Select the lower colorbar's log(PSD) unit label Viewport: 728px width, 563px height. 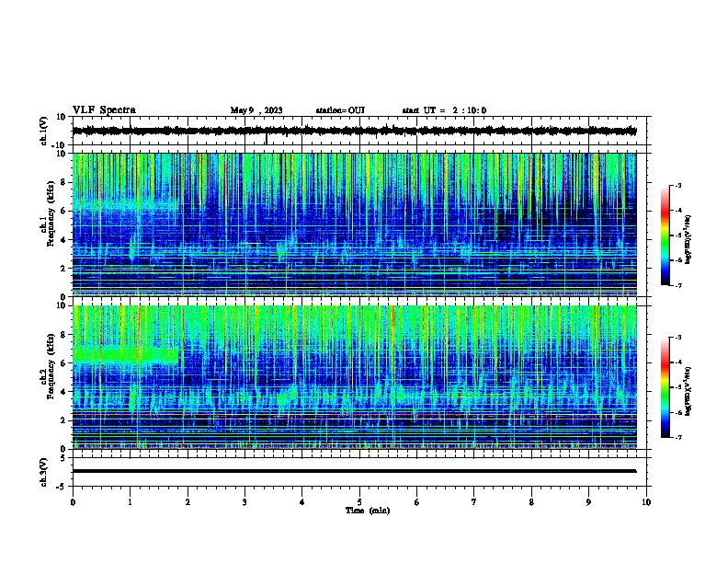pyautogui.click(x=688, y=391)
